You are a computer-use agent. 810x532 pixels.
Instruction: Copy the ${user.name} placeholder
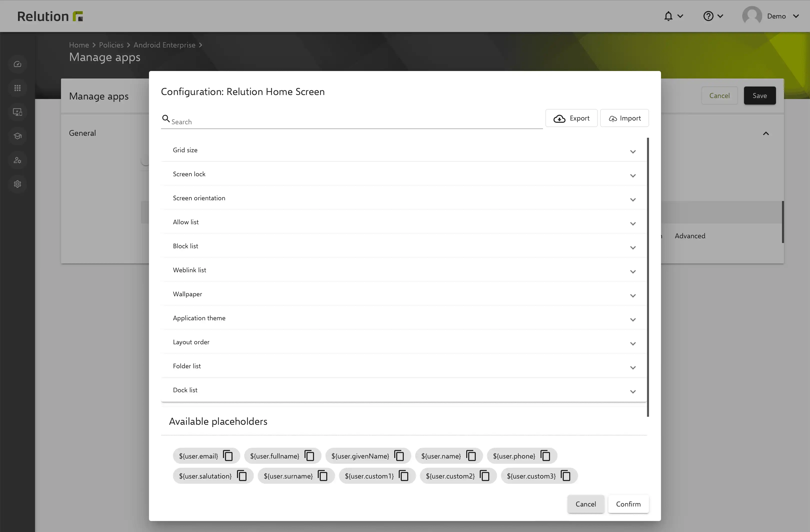point(471,455)
